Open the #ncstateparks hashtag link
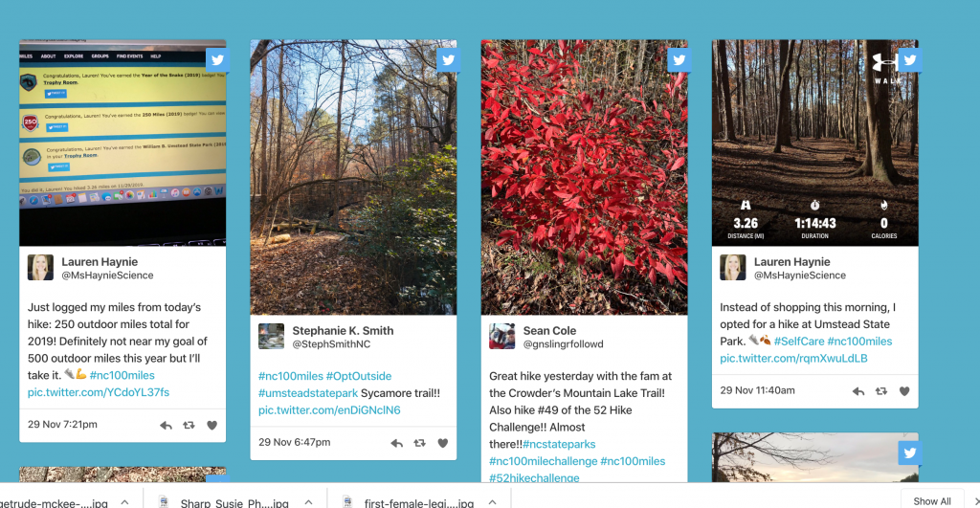This screenshot has width=980, height=508. click(x=559, y=444)
